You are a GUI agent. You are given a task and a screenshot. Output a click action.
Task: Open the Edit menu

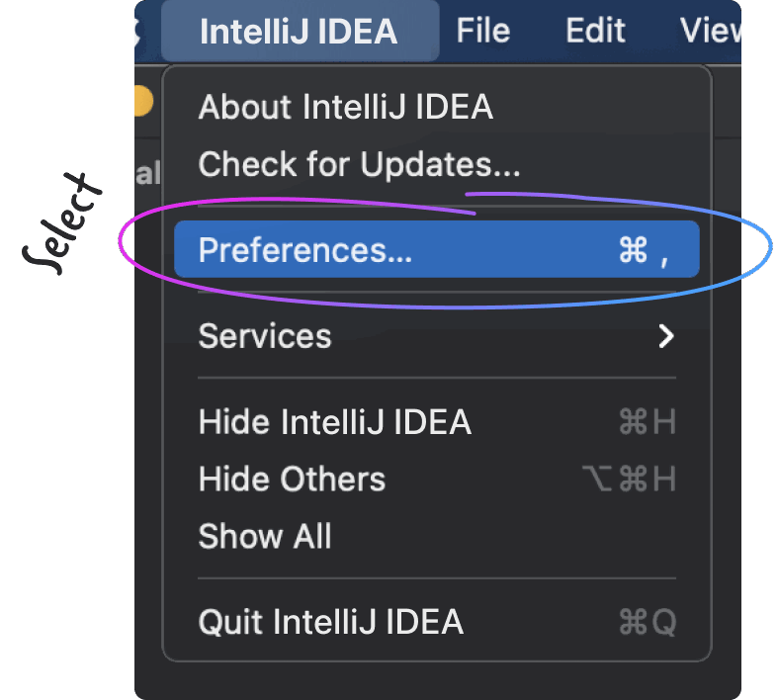point(596,32)
